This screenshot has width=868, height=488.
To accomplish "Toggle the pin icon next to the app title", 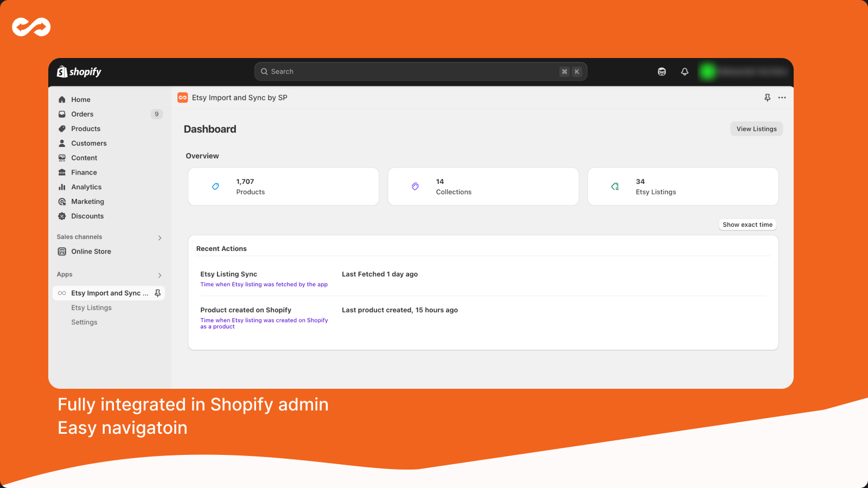I will (x=767, y=98).
